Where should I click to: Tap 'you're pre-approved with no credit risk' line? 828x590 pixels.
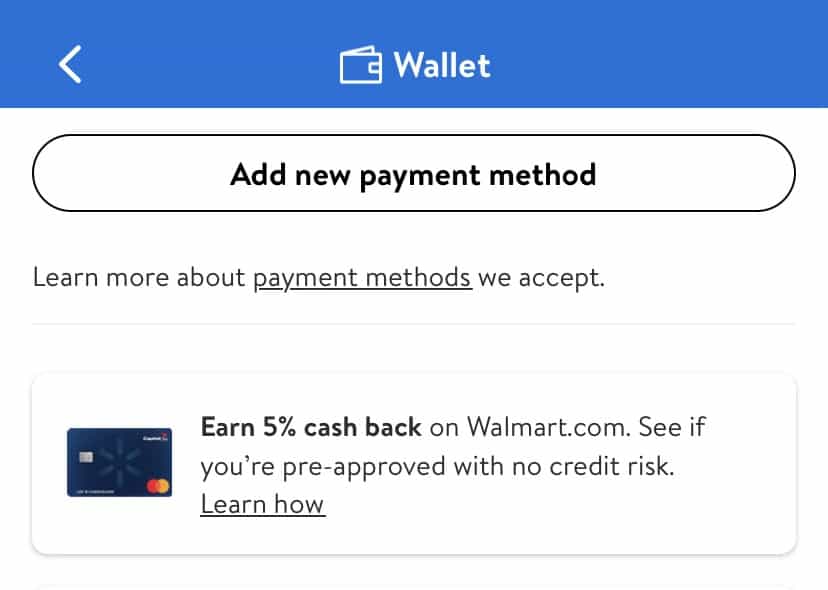[x=437, y=466]
